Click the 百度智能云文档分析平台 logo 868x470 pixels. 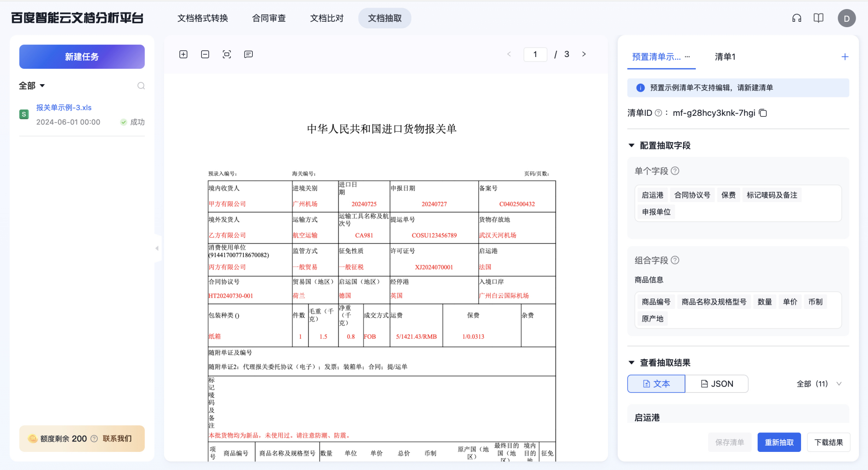tap(77, 18)
